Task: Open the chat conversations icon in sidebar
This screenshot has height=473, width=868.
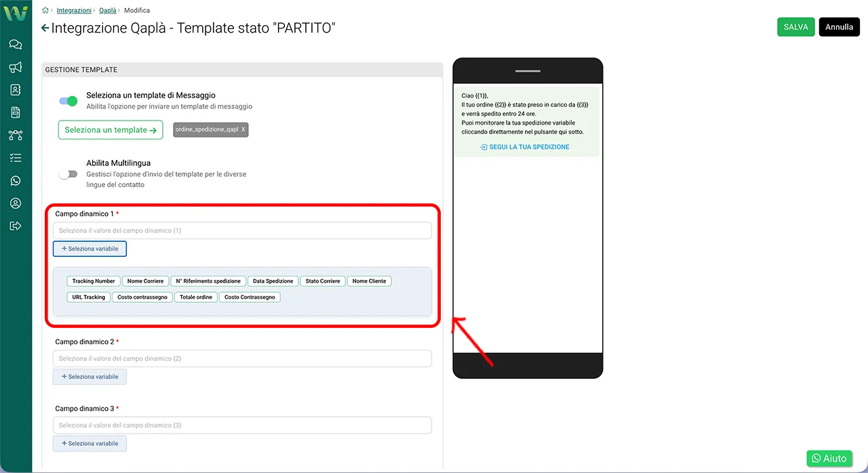Action: point(16,45)
